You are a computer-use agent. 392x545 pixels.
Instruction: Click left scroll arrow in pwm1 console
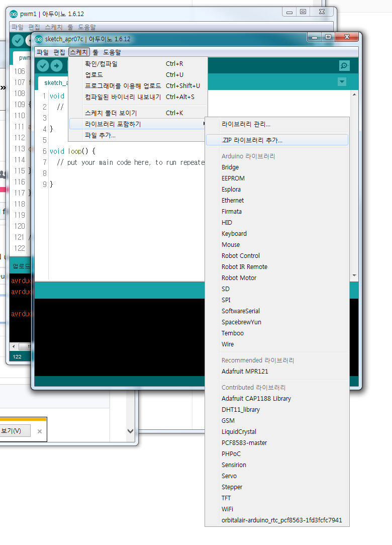tap(14, 346)
